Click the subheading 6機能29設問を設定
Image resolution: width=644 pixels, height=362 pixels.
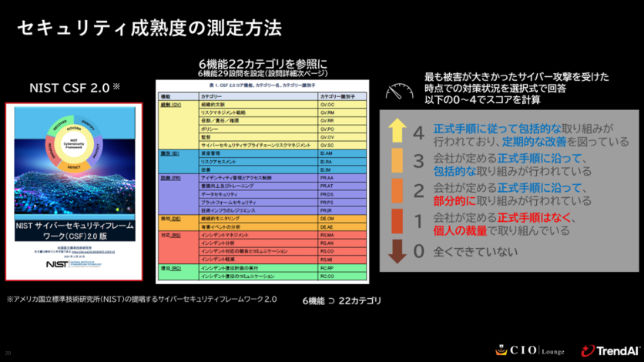pyautogui.click(x=232, y=74)
